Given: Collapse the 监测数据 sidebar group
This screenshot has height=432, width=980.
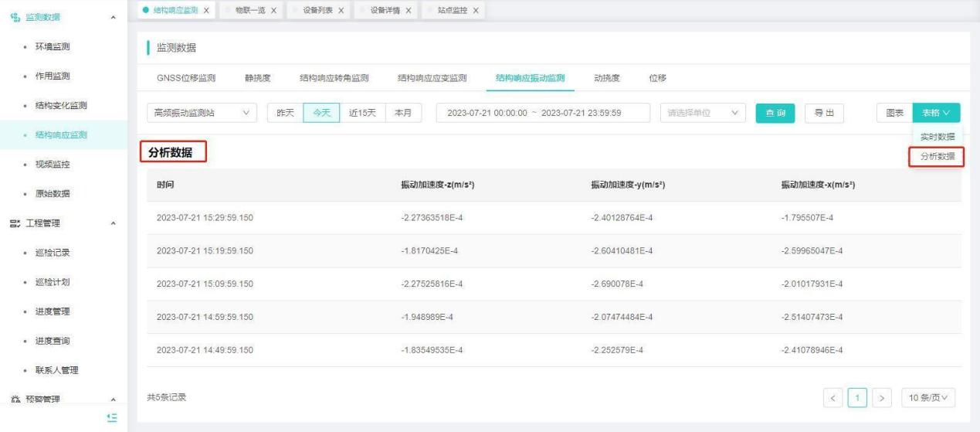Looking at the screenshot, I should click(x=114, y=17).
